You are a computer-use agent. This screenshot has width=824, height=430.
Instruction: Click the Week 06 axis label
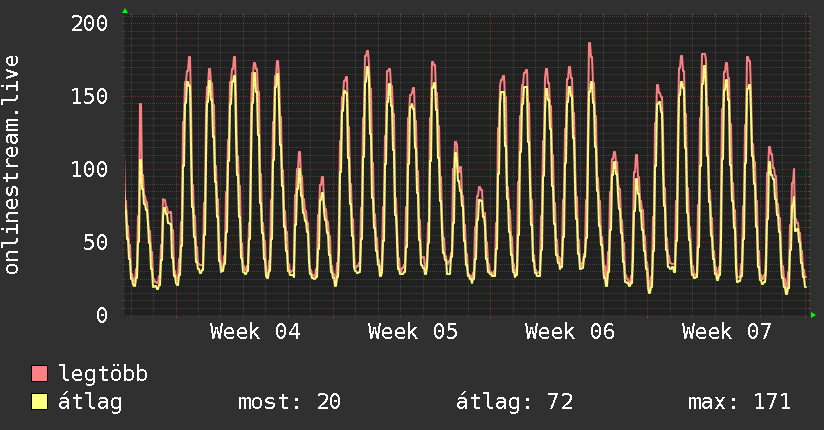570,332
